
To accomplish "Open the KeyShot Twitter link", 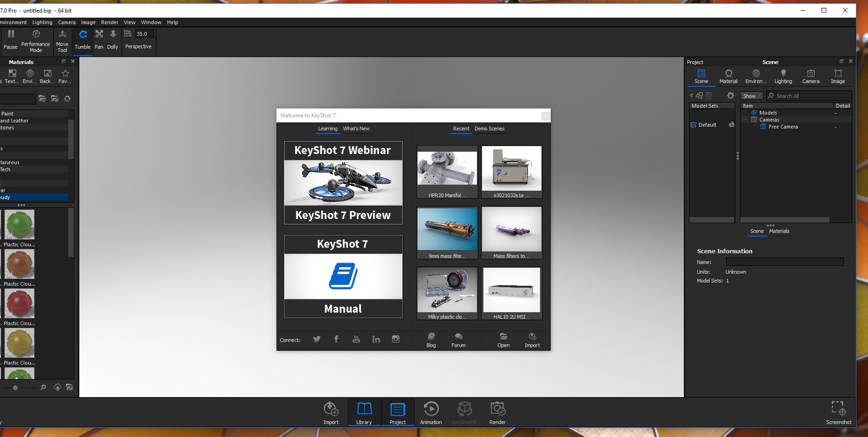I will (x=317, y=339).
